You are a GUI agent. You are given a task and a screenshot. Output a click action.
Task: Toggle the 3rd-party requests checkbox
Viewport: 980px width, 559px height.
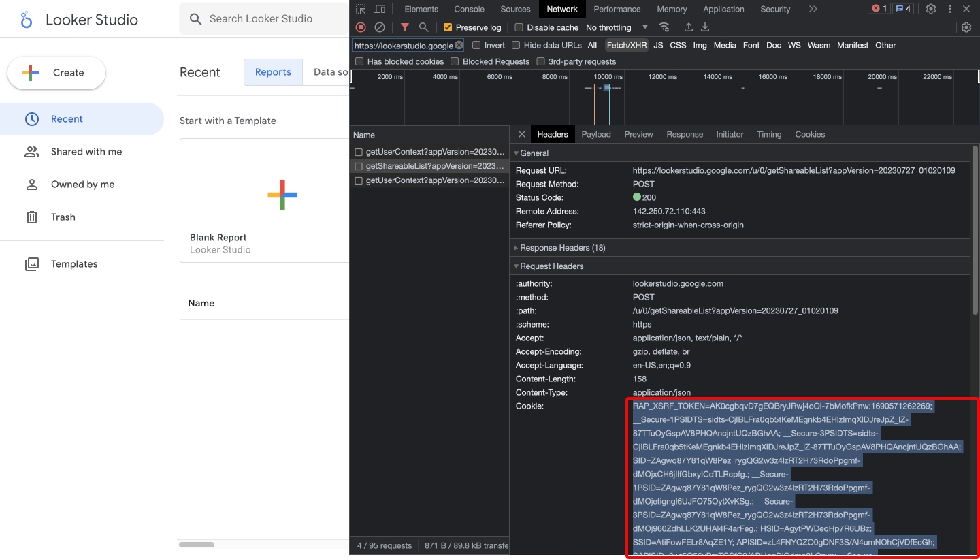click(x=540, y=62)
